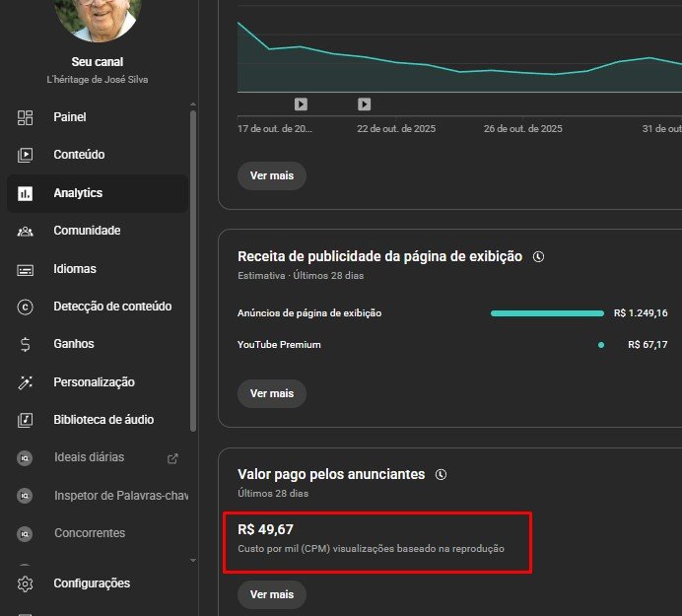Screen dimensions: 682x616
Task: Click the sidebar scrollbar thumb
Action: click(x=193, y=271)
